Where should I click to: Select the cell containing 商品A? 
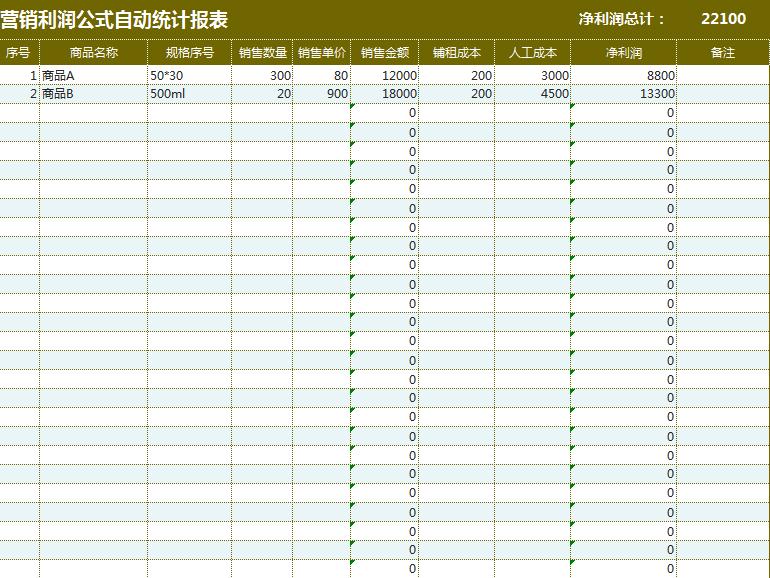point(93,75)
